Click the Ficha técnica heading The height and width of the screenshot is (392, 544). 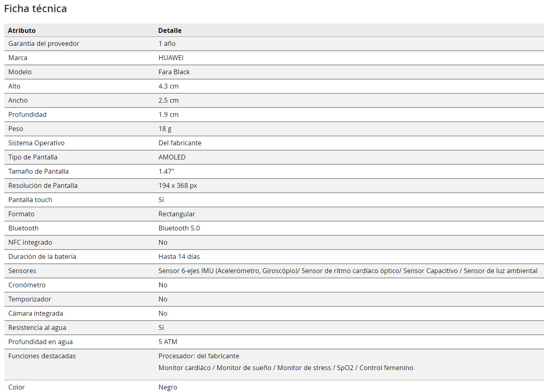click(35, 9)
